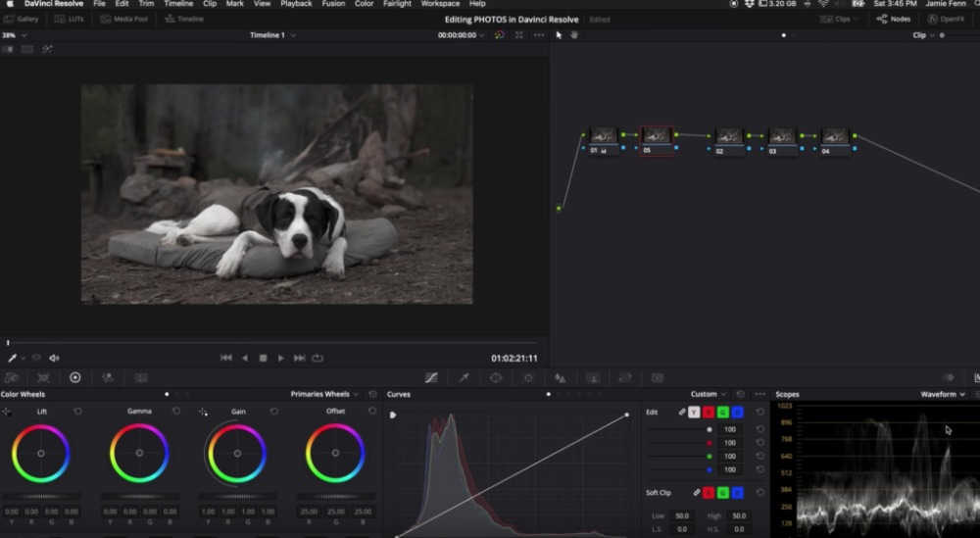
Task: Open the 00:00:00:00 timecode dropdown
Action: coord(462,35)
